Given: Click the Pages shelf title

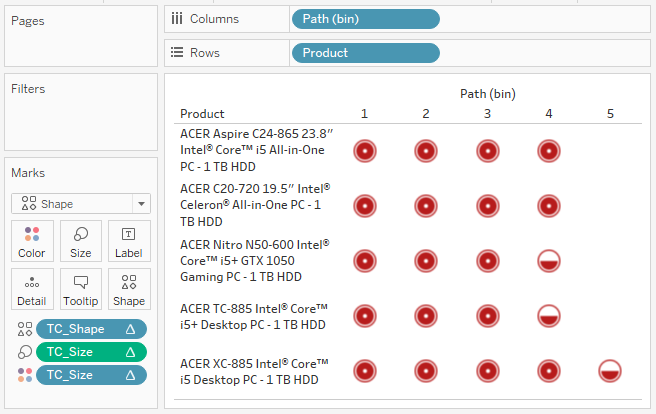Looking at the screenshot, I should pos(28,21).
